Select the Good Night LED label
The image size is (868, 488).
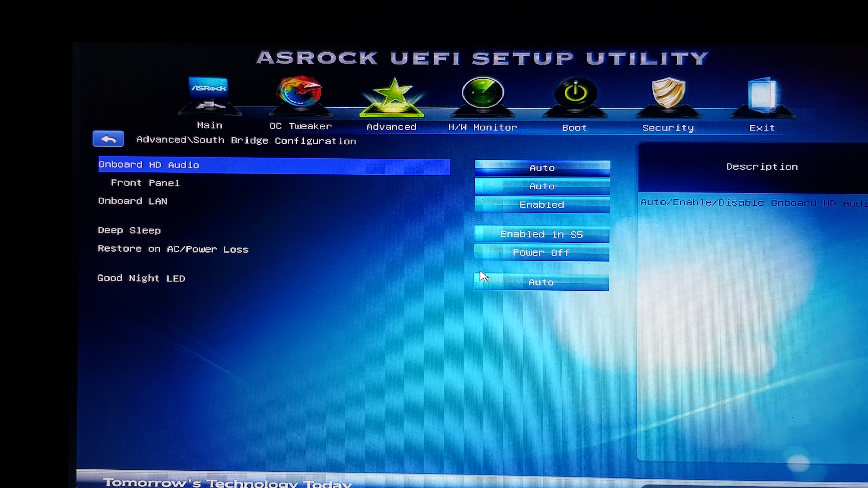coord(141,278)
